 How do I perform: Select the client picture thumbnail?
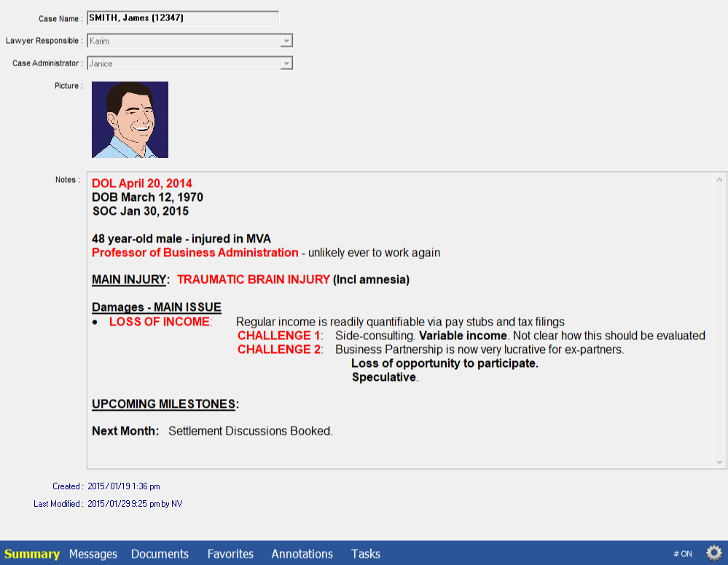130,119
